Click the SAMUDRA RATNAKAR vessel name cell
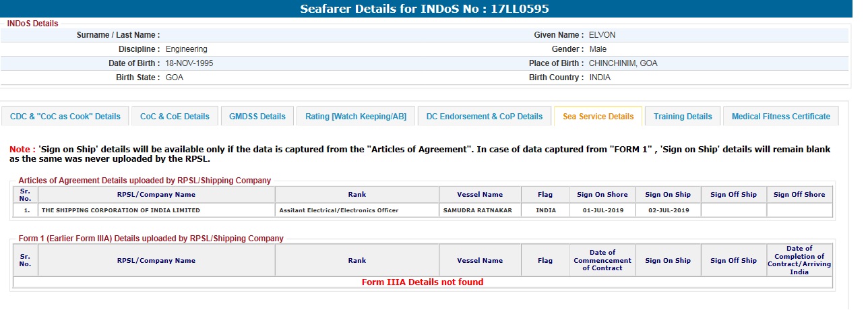Viewport: 868px width, 310px height. (478, 210)
